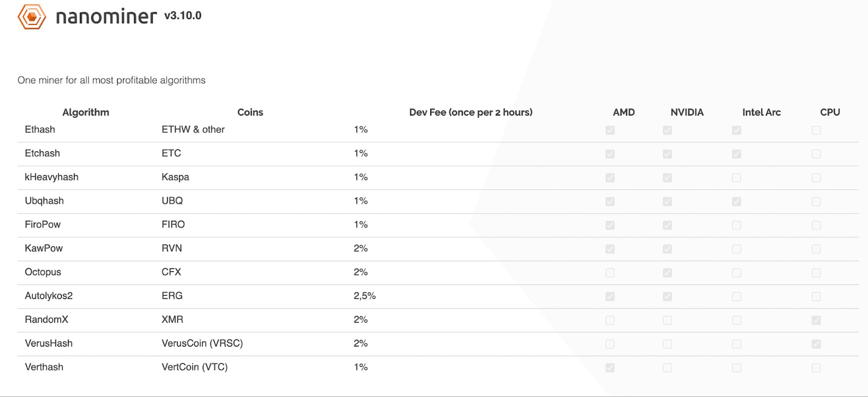Click the Coins column header
Screen dimensions: 868x397
(x=250, y=112)
